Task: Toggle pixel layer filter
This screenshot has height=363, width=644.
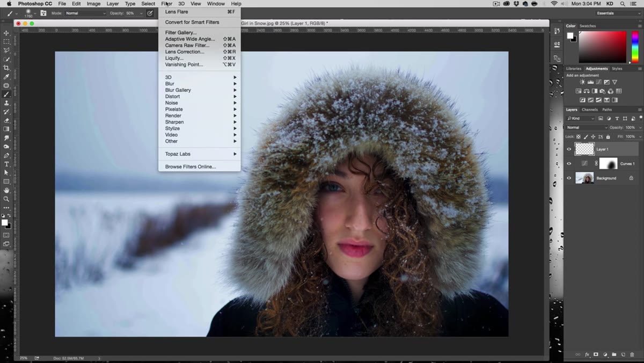Action: pos(601,119)
